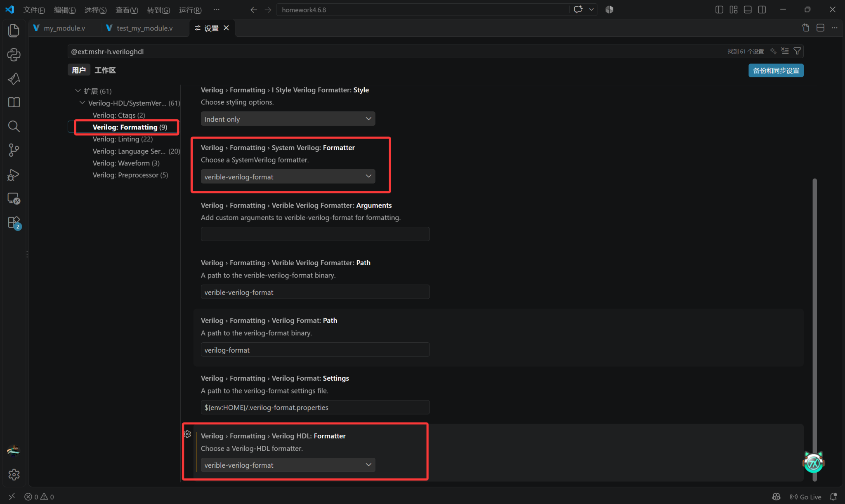Click the Copilot status icon in status bar
The image size is (845, 504).
click(x=776, y=497)
